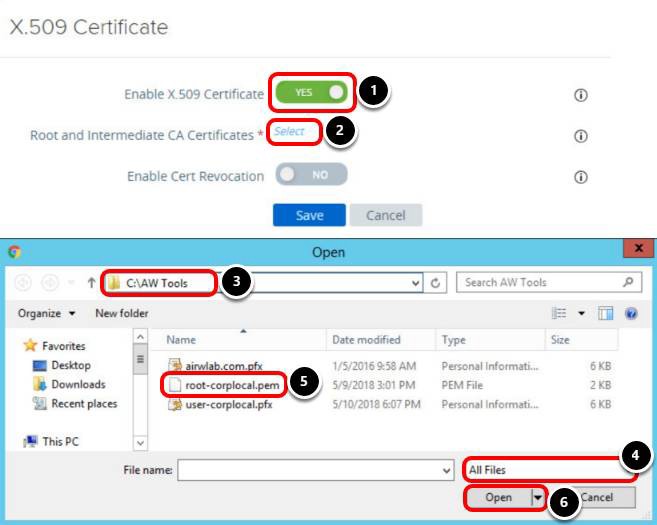657x525 pixels.
Task: Select Downloads in the Favorites pane
Action: coord(78,384)
